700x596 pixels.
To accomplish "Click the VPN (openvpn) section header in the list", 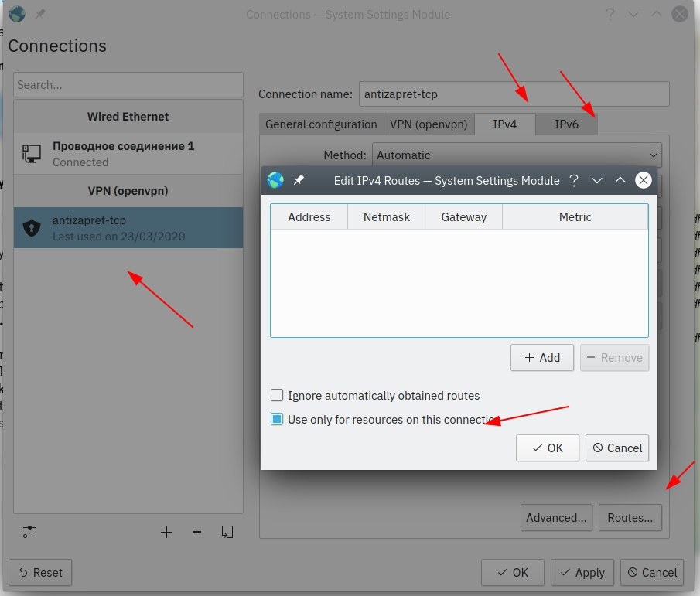I will tap(128, 190).
